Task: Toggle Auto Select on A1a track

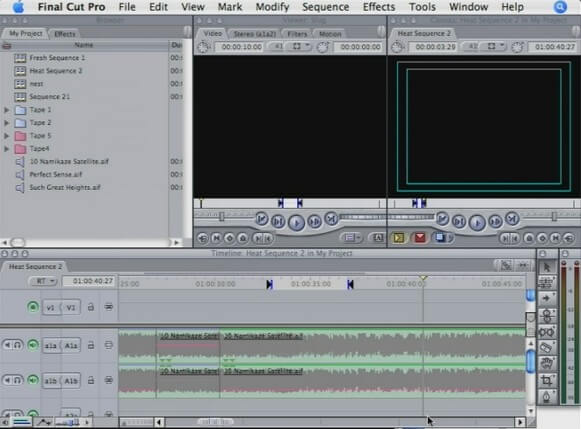Action: (109, 345)
